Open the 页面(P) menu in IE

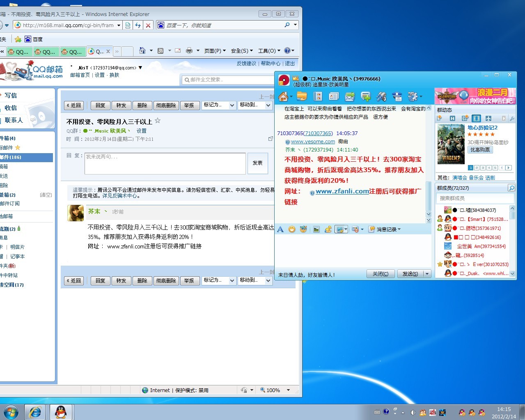click(x=215, y=51)
